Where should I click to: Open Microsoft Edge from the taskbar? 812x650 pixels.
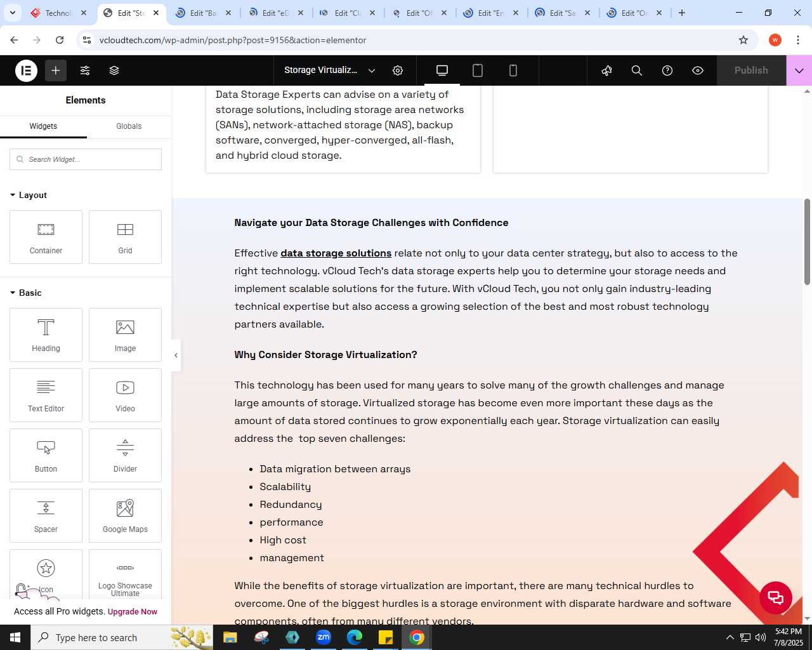click(x=355, y=637)
